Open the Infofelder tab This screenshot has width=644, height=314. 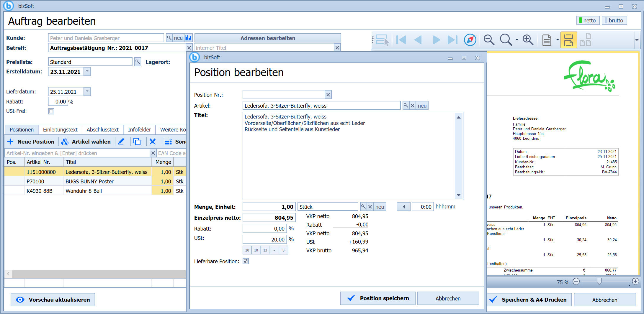(x=139, y=129)
